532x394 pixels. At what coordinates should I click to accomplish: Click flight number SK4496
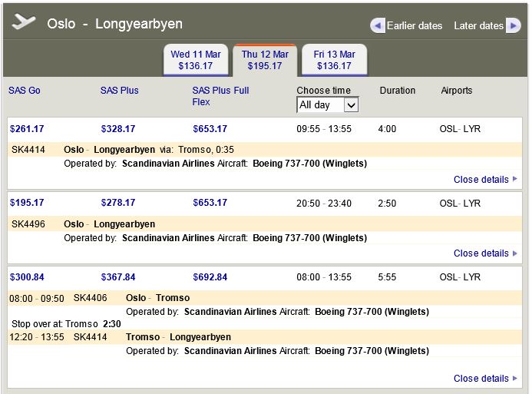click(x=28, y=224)
